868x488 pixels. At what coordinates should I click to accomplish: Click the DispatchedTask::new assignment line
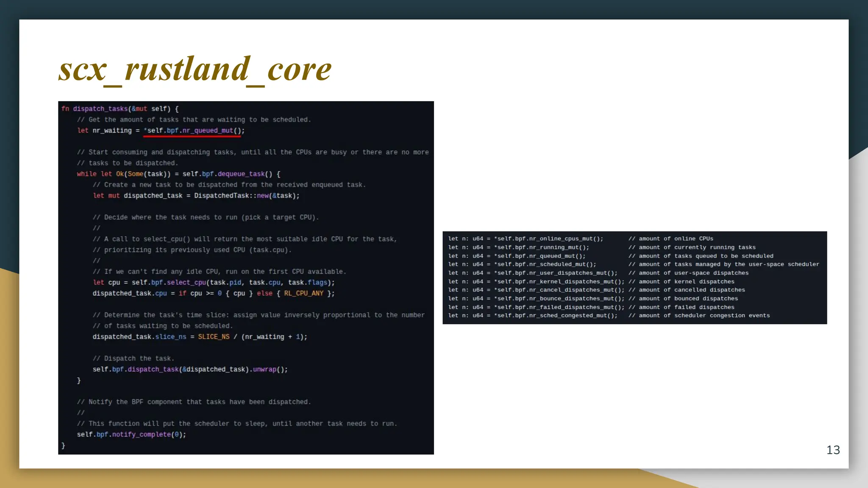click(x=196, y=196)
